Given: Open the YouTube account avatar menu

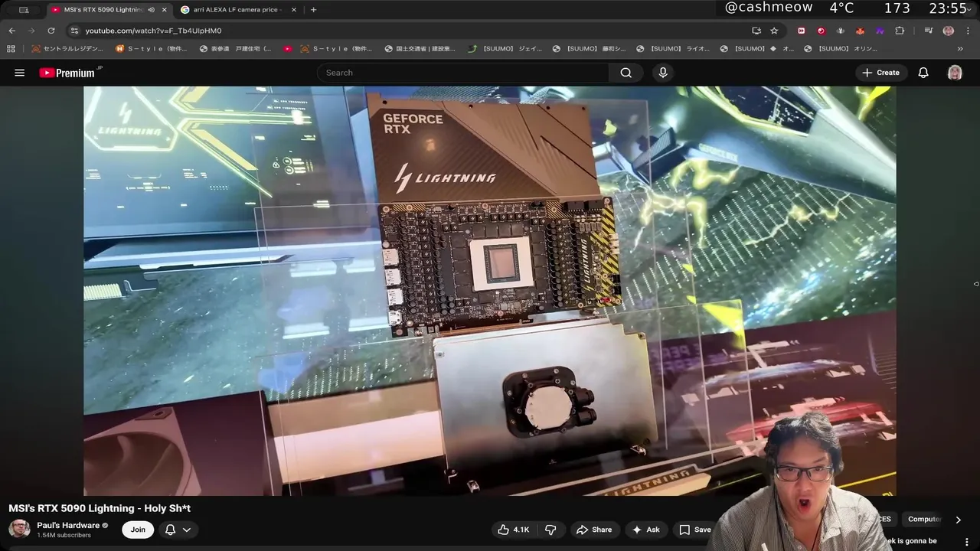Looking at the screenshot, I should tap(955, 73).
